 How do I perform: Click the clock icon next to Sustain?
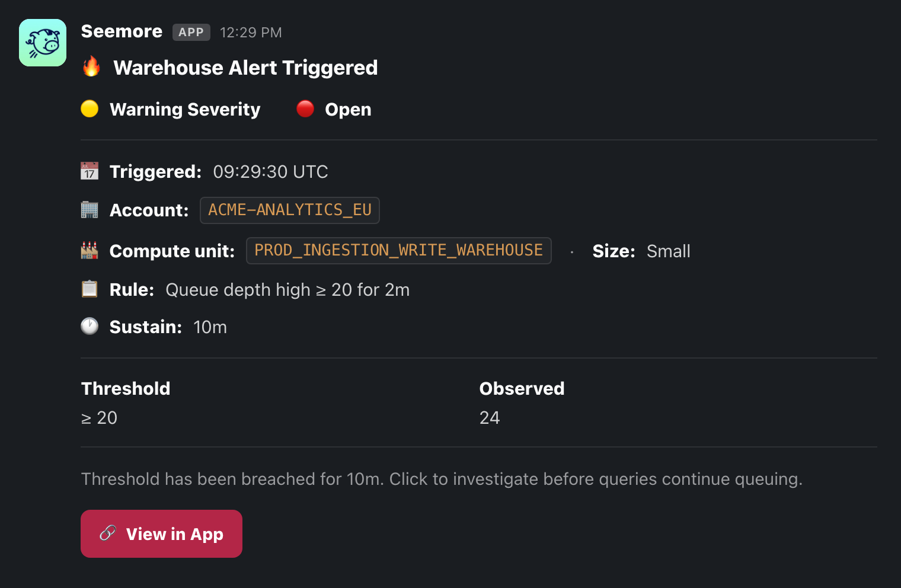[90, 327]
